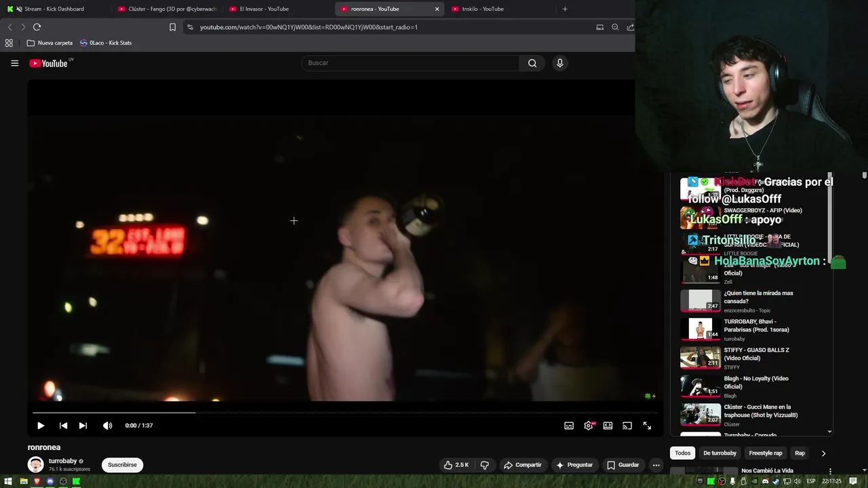Select the Rap filter chip
This screenshot has height=488, width=868.
pyautogui.click(x=800, y=453)
